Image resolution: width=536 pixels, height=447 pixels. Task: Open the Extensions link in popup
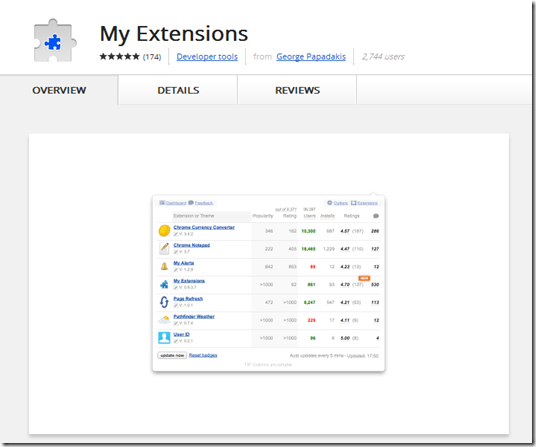367,203
